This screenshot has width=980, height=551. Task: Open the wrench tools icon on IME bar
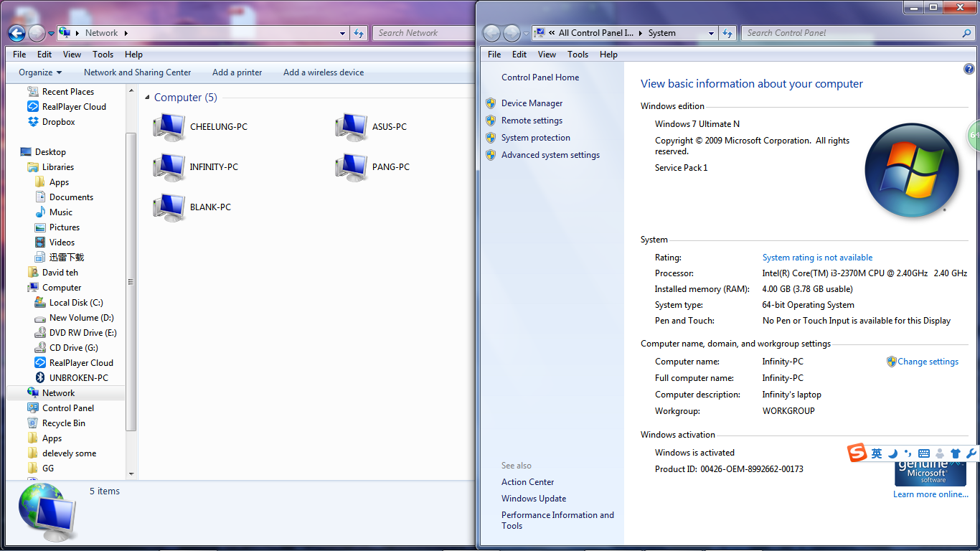tap(971, 453)
